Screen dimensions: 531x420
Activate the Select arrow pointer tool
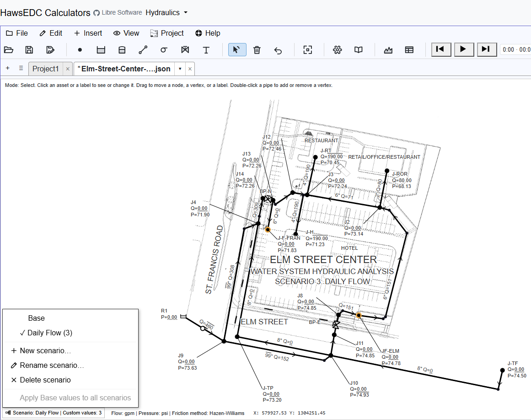(237, 50)
